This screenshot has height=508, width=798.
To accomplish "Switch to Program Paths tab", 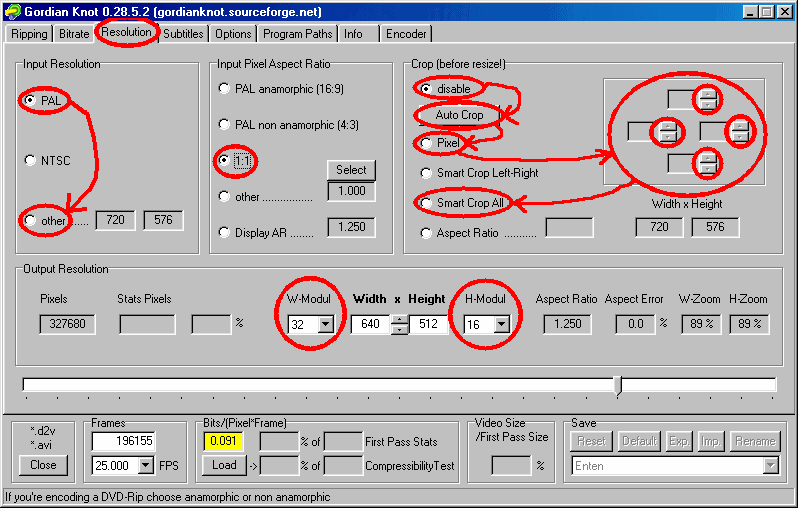I will pos(297,34).
